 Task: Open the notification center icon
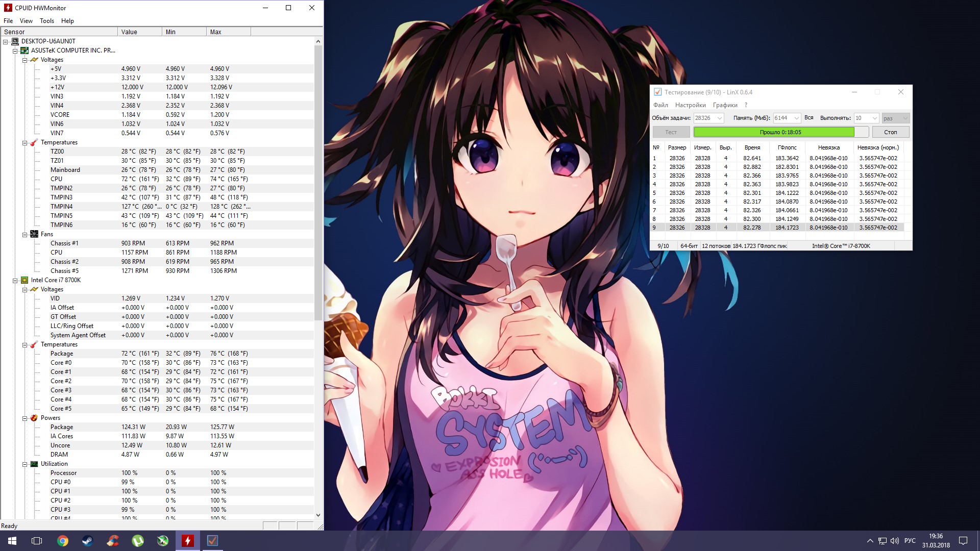[x=963, y=541]
